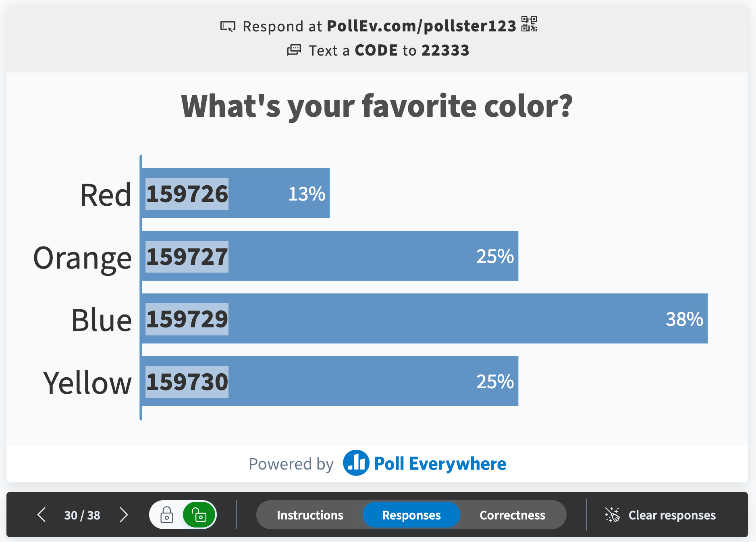Go to the previous activity arrow
This screenshot has width=756, height=542.
tap(42, 515)
